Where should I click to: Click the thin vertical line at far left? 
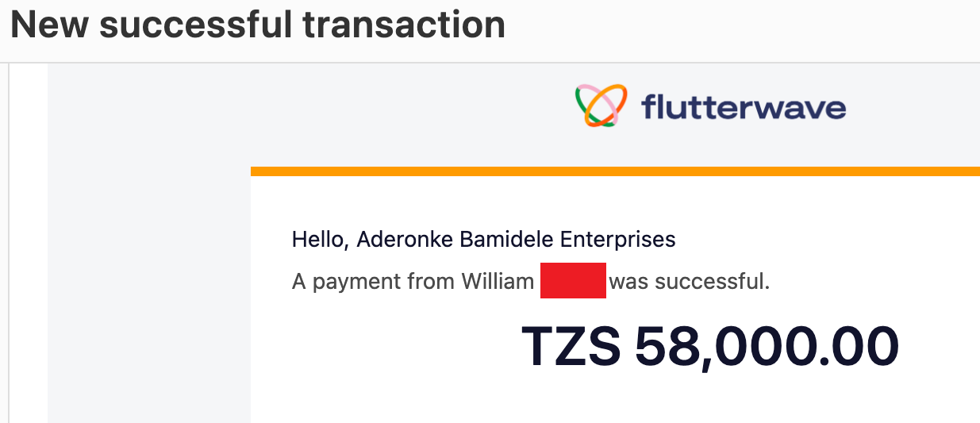(9, 238)
